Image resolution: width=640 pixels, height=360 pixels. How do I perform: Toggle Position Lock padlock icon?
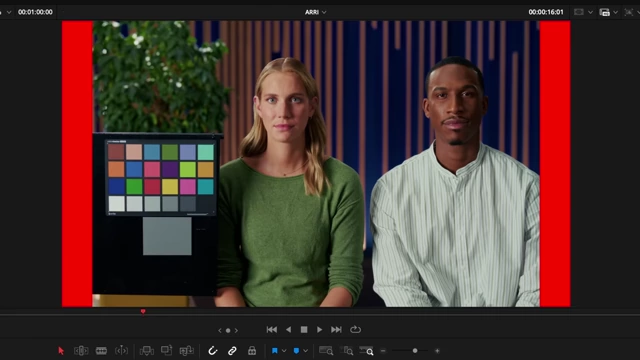[252, 351]
